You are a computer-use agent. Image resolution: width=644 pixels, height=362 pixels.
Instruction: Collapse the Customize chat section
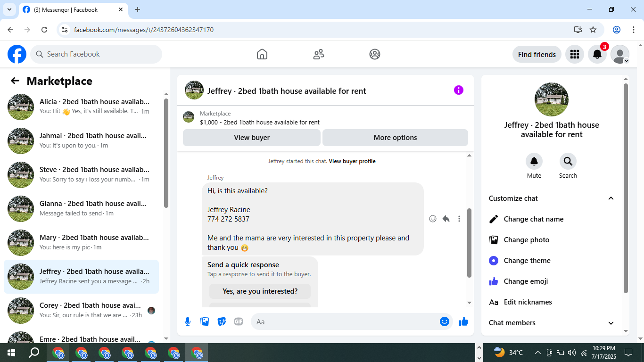pyautogui.click(x=611, y=198)
